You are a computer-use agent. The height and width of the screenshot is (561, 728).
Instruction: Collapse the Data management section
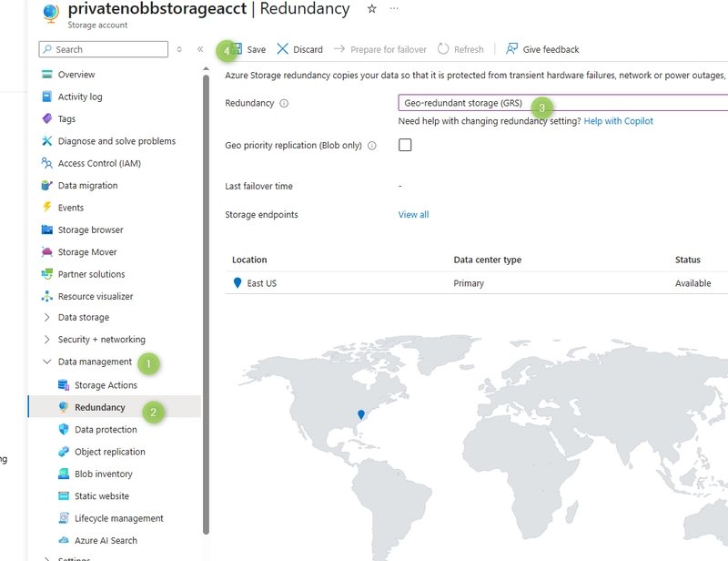coord(47,362)
